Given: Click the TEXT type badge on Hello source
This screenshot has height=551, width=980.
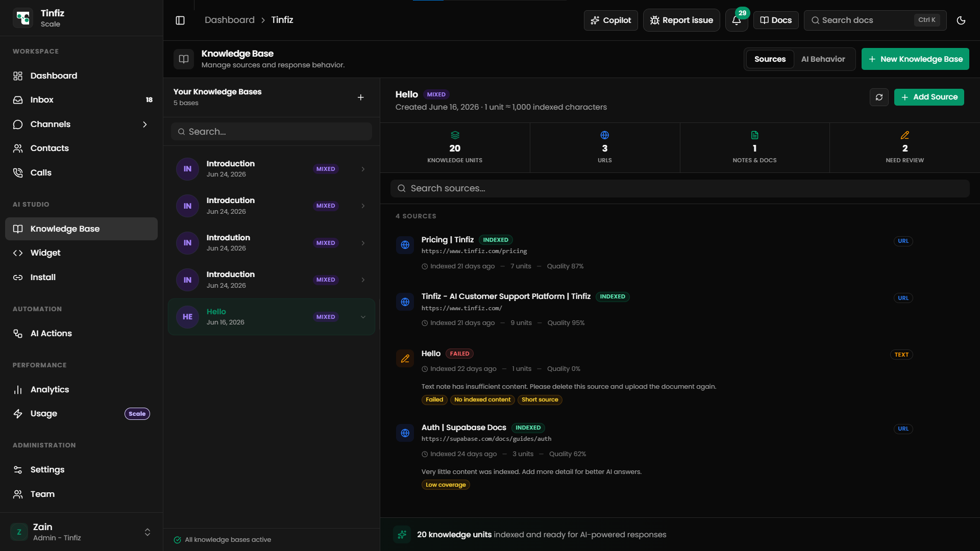Looking at the screenshot, I should tap(901, 355).
